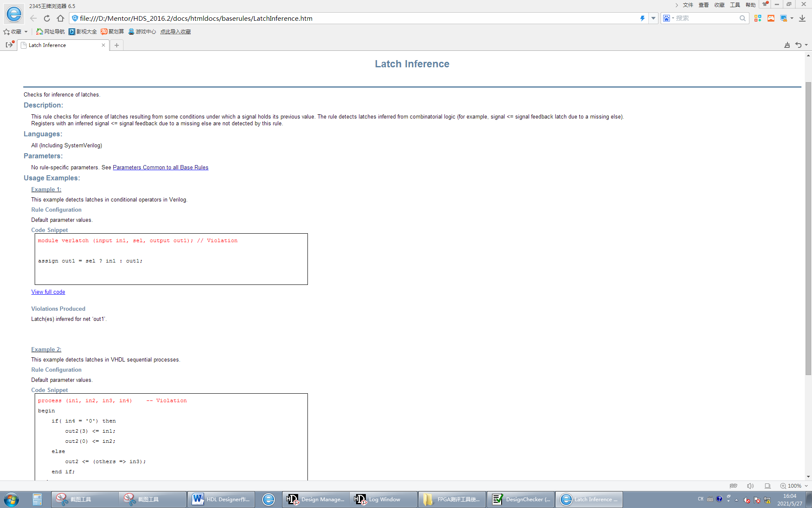Open the 100% zoom level dropdown
This screenshot has height=508, width=812.
(x=806, y=486)
